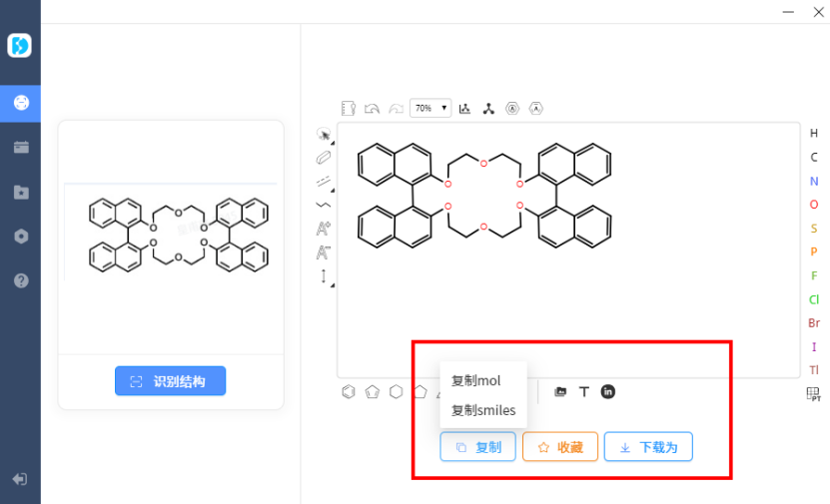The height and width of the screenshot is (504, 830).
Task: Select the benzene ring template
Action: coord(349,391)
